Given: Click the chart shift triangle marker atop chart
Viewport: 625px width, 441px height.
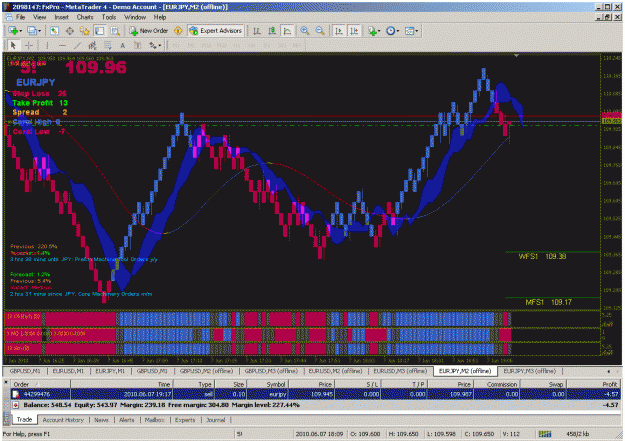Looking at the screenshot, I should pyautogui.click(x=516, y=56).
